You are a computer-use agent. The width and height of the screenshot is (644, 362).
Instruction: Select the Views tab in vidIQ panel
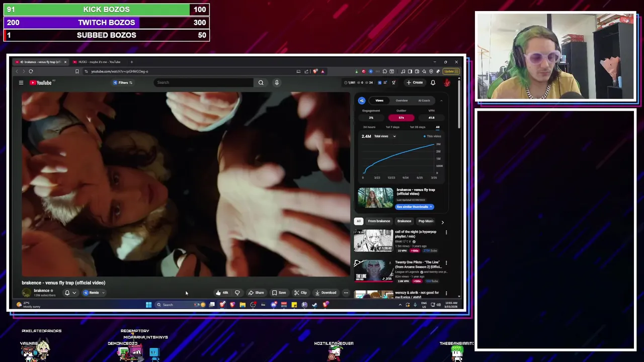pos(379,101)
